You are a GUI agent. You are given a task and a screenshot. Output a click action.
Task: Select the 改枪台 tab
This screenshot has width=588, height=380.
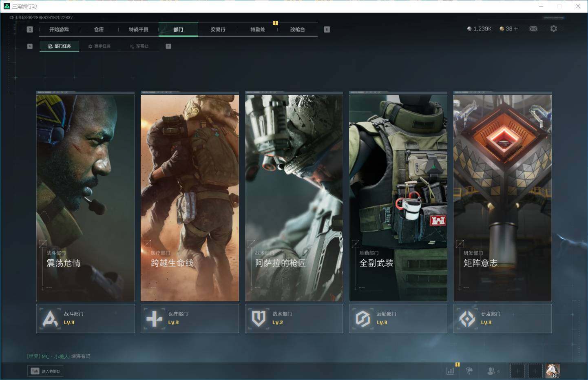297,29
